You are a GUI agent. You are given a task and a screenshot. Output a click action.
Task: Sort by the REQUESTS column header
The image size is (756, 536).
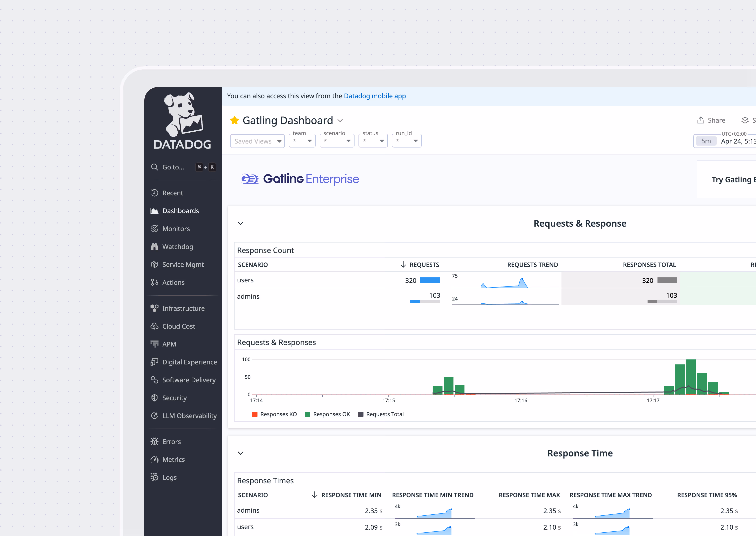pos(424,265)
